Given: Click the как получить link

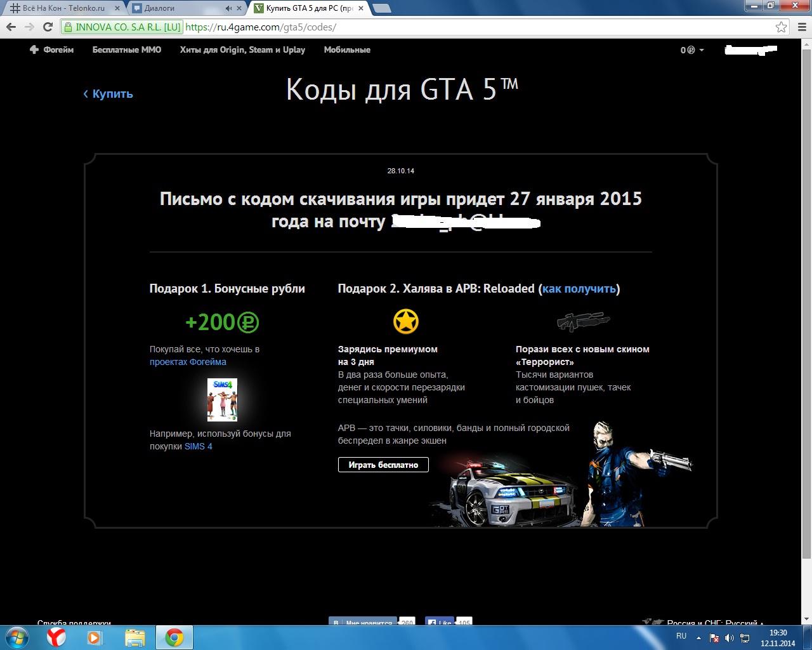Looking at the screenshot, I should point(579,289).
